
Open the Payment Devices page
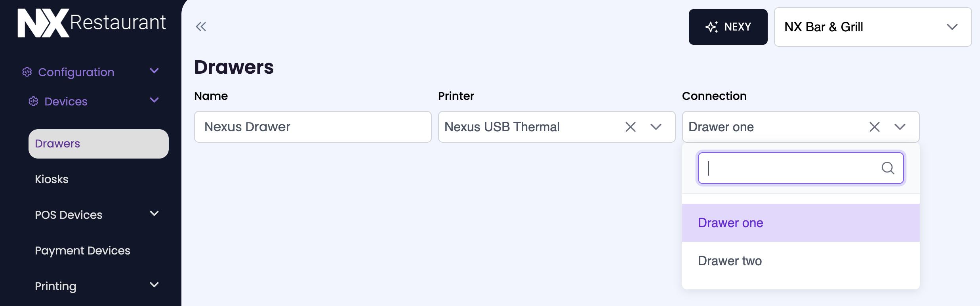click(x=83, y=250)
